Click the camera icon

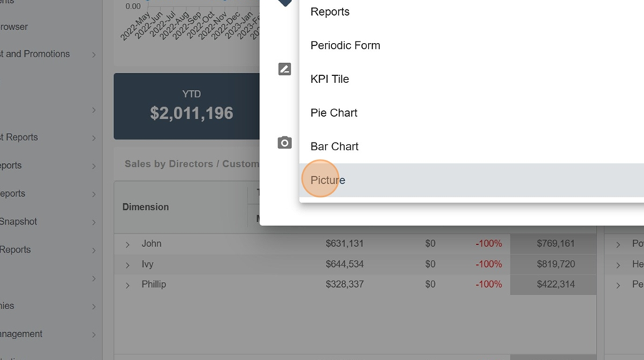click(x=285, y=142)
